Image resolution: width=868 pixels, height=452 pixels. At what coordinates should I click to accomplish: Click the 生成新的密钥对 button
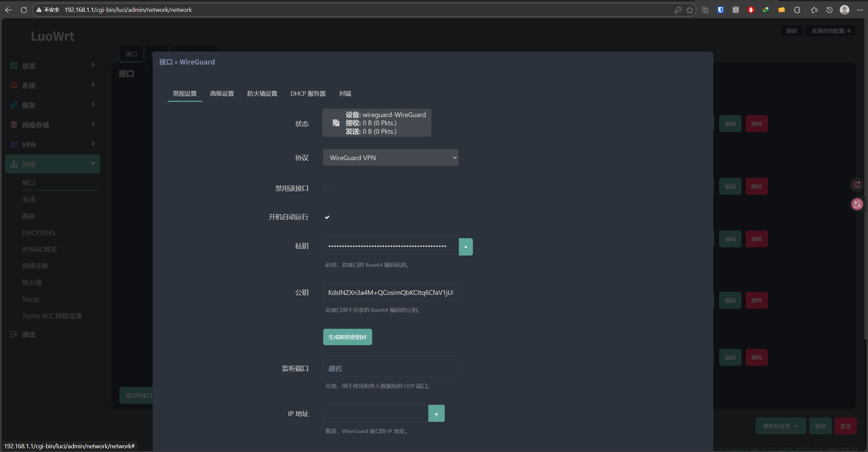tap(347, 337)
